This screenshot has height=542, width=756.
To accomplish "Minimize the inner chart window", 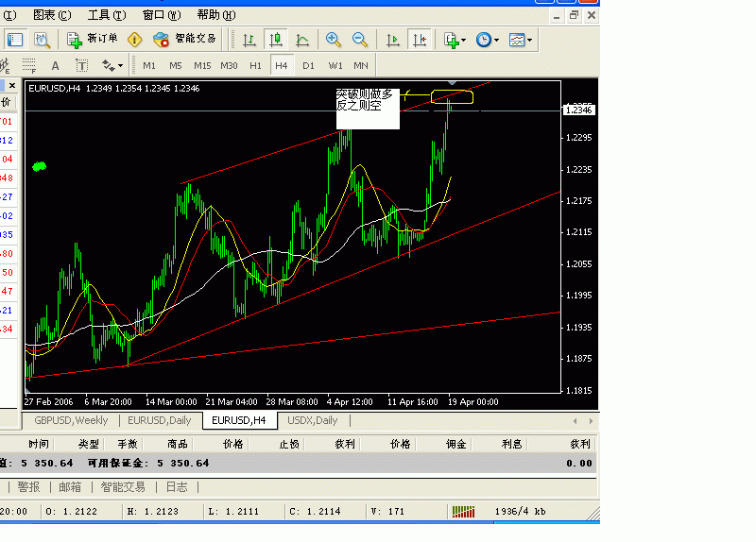I will [x=557, y=15].
